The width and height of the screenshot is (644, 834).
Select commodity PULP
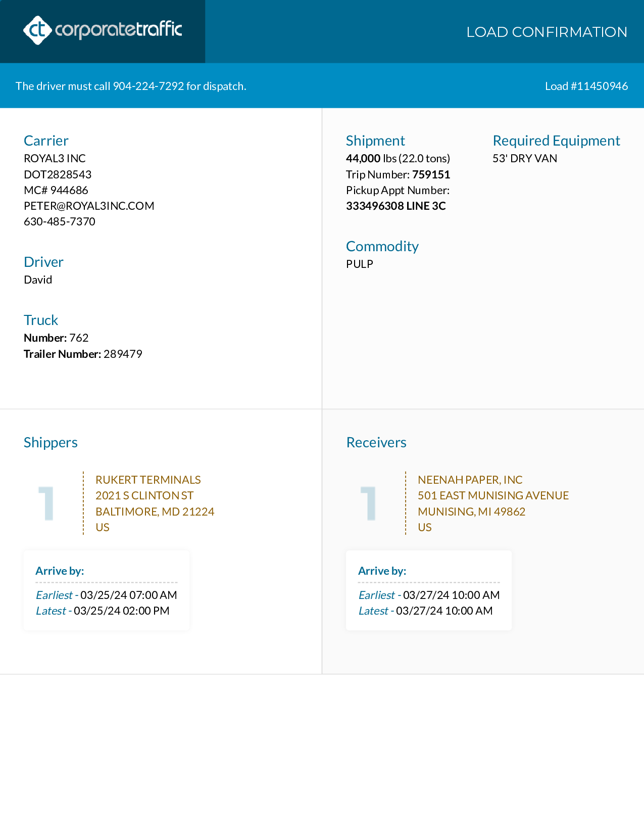point(360,264)
